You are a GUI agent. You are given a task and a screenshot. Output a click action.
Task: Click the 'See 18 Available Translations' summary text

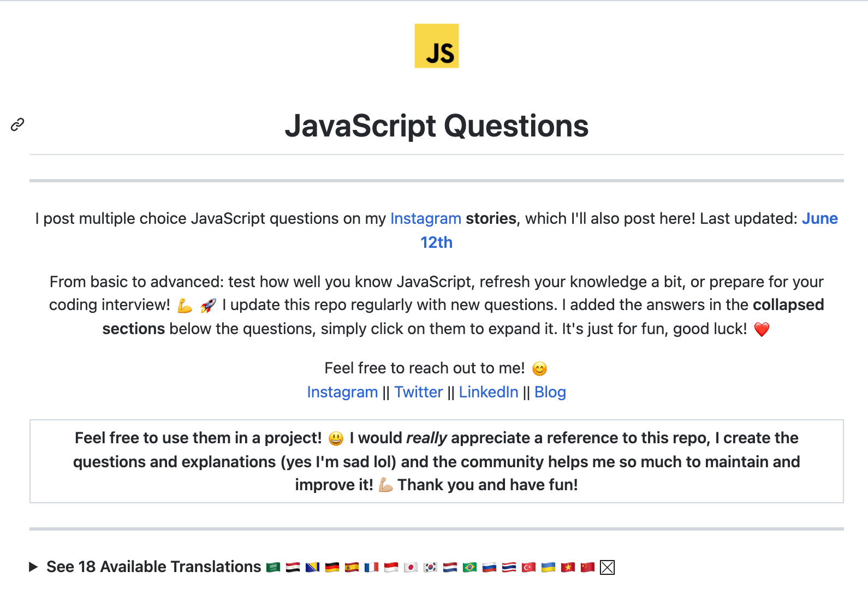(154, 567)
